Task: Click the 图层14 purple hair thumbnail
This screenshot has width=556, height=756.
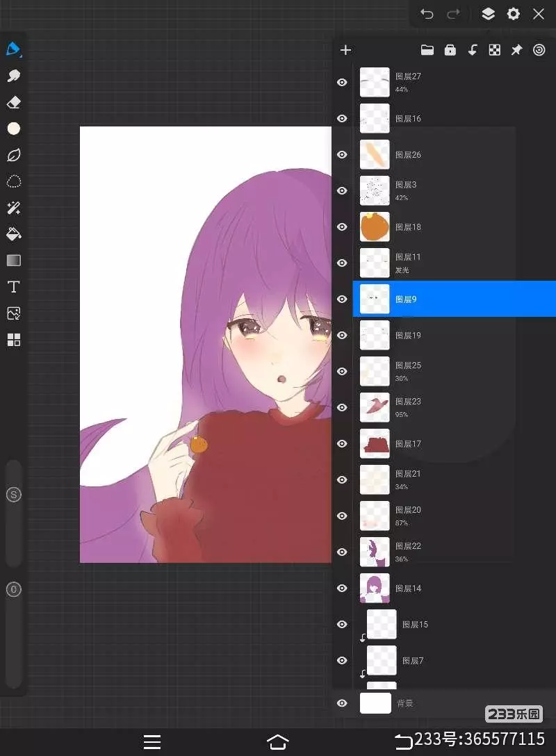Action: pyautogui.click(x=375, y=589)
